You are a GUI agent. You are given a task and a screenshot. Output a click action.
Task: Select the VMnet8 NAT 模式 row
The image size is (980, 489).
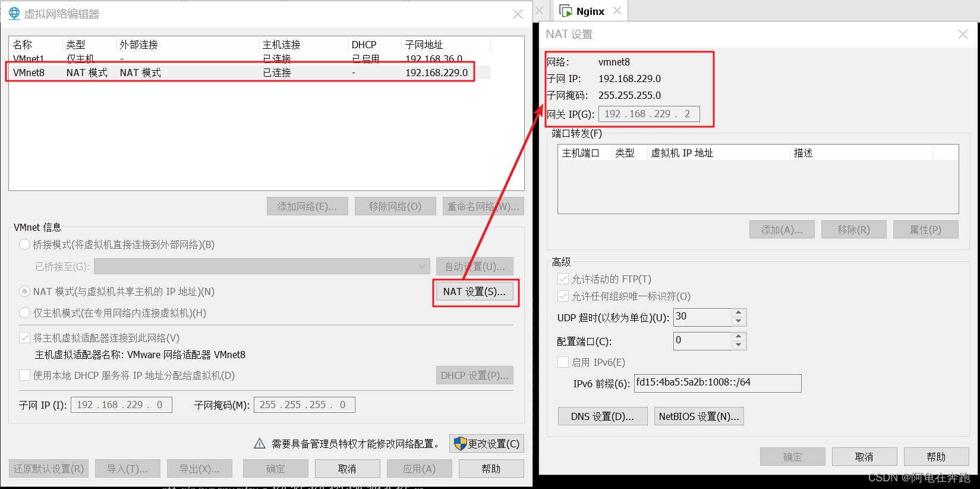[x=250, y=73]
